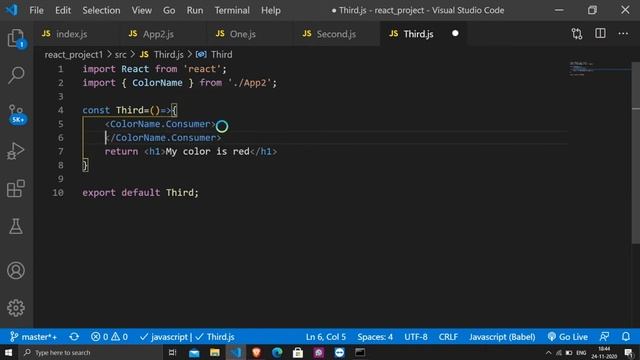Viewport: 640px width, 360px height.
Task: Open the feedback icon in status bar
Action: (604, 337)
